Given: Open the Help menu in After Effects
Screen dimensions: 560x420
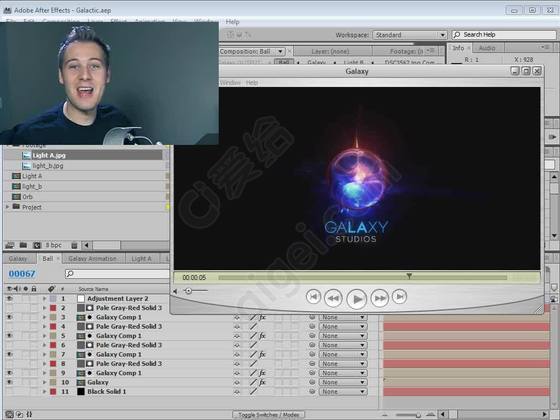Looking at the screenshot, I should click(x=232, y=22).
